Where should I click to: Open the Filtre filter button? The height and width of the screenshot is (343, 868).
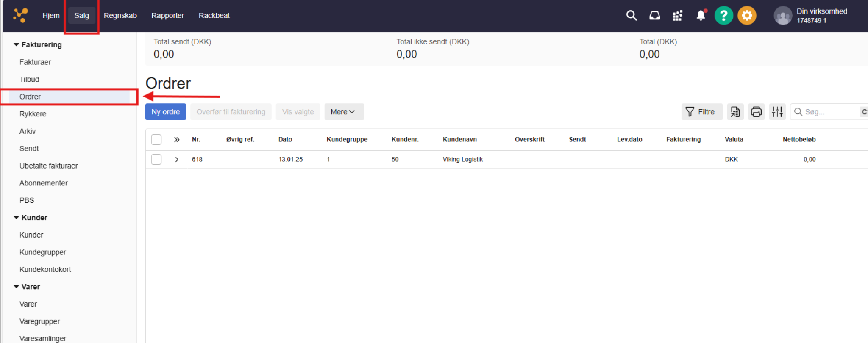click(x=701, y=112)
